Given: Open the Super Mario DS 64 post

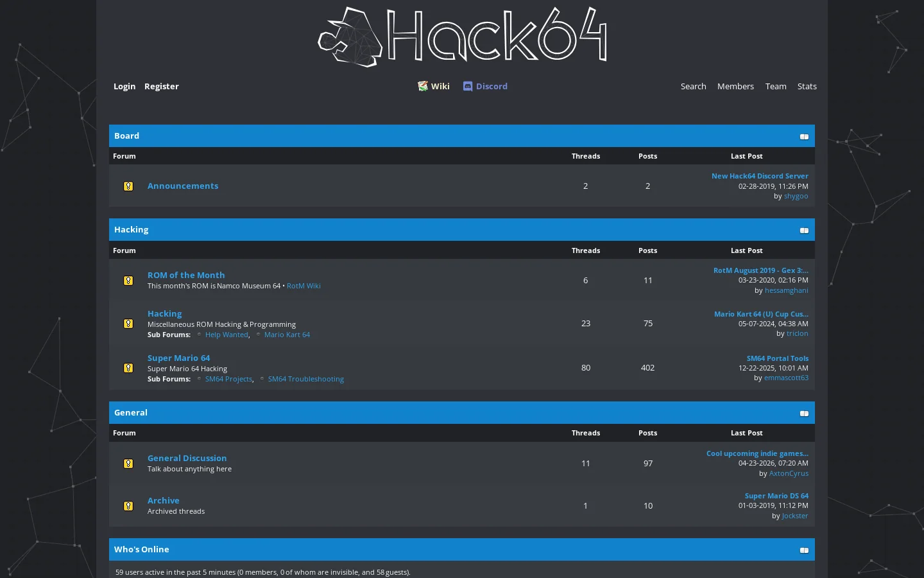Looking at the screenshot, I should (776, 496).
